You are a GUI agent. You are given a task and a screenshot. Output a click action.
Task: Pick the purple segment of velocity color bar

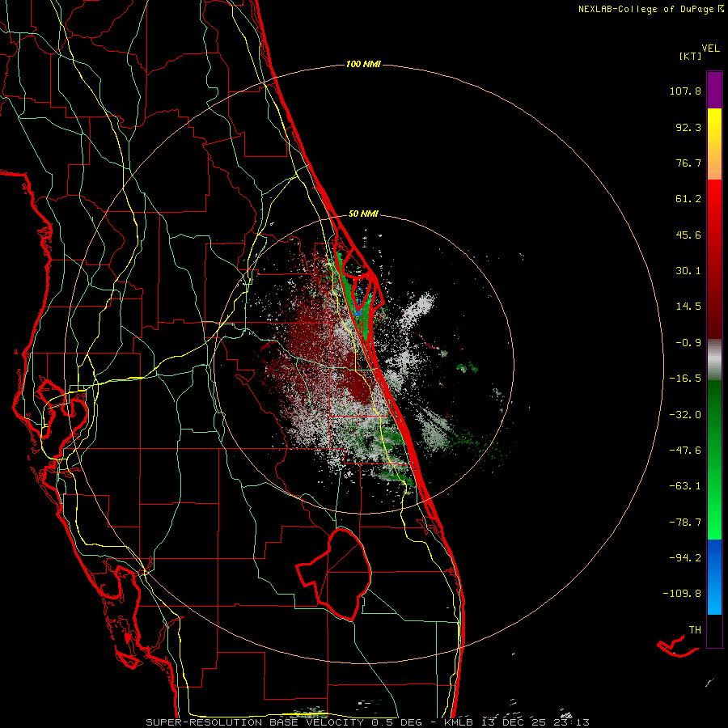(714, 90)
